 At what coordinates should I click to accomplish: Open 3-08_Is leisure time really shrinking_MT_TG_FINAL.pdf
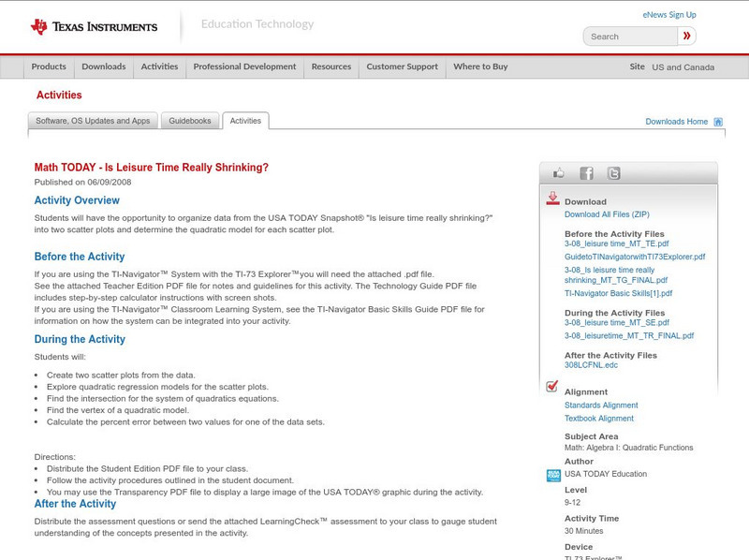point(616,275)
